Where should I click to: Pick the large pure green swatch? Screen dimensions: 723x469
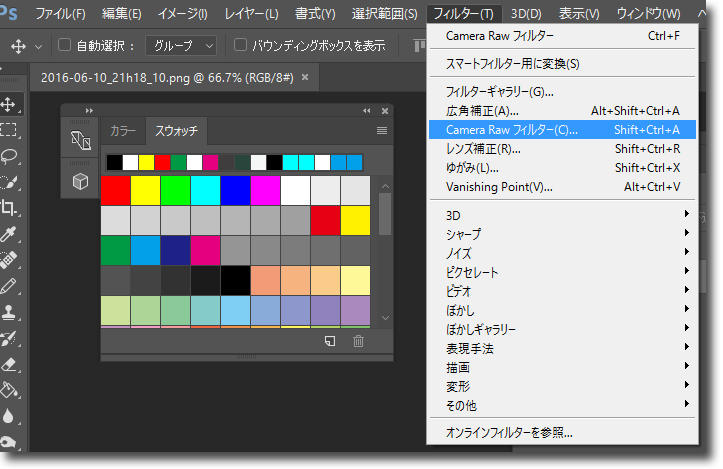pyautogui.click(x=175, y=190)
